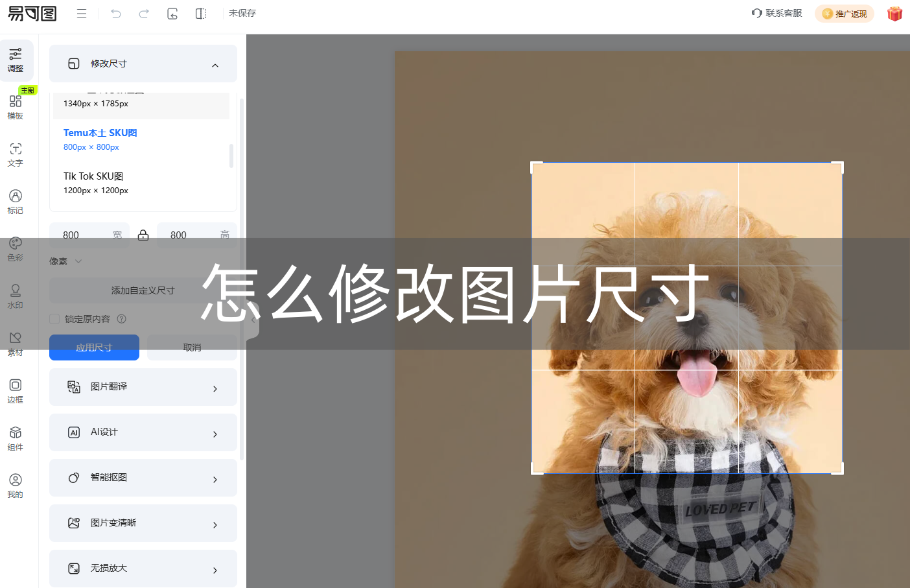The height and width of the screenshot is (588, 910).
Task: Click the 图片变清晰 HD icon
Action: point(74,523)
